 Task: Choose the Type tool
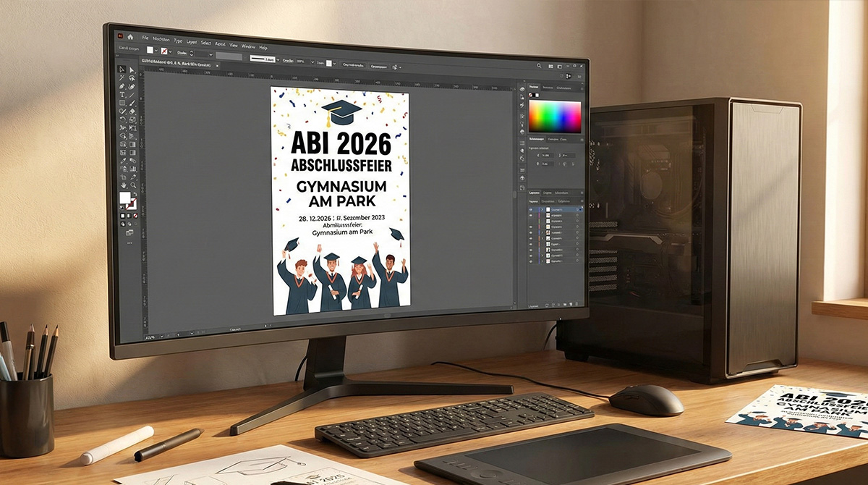(x=122, y=95)
